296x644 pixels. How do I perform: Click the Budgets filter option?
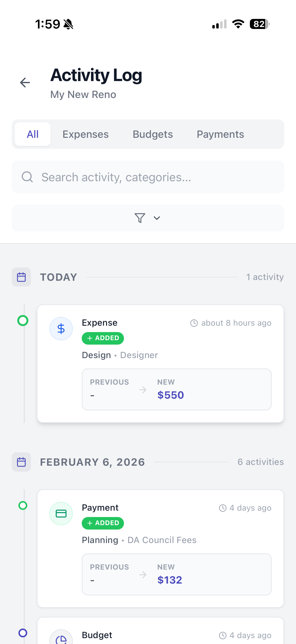click(x=153, y=134)
